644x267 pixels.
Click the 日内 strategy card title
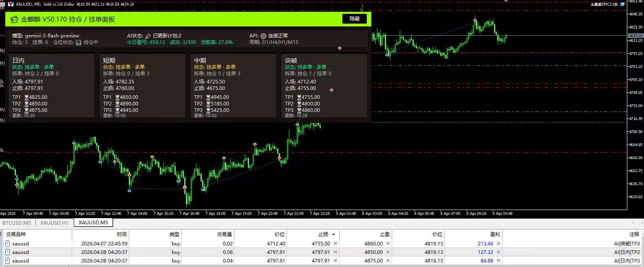pyautogui.click(x=18, y=60)
